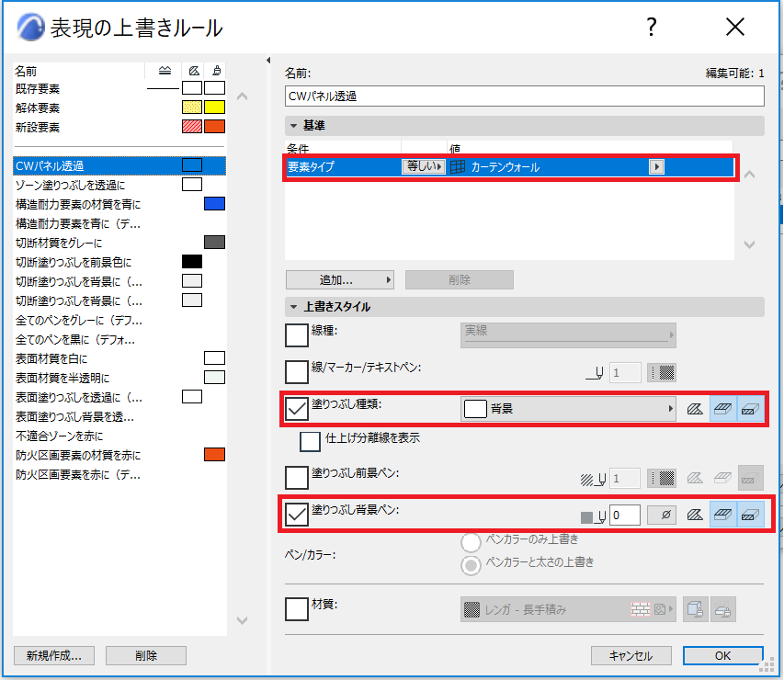Toggle cover fill icon in 塗りつぶし背景ペン row
The image size is (784, 680).
click(x=723, y=515)
